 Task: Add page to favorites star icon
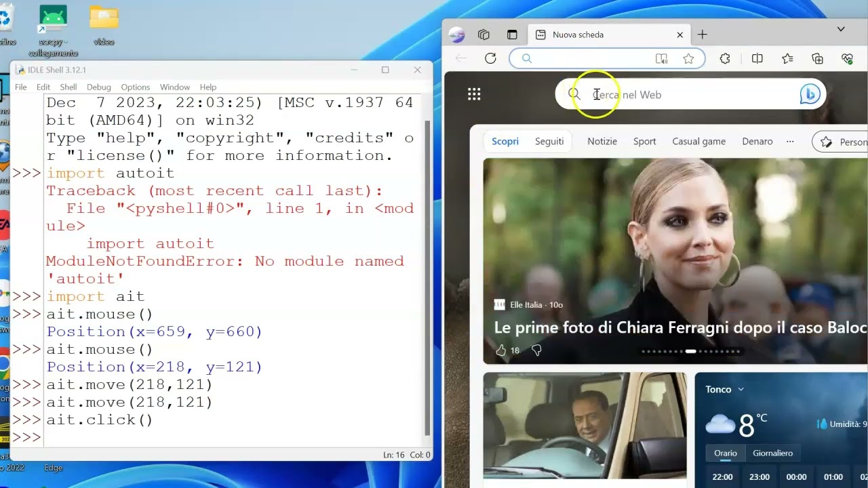tap(688, 59)
